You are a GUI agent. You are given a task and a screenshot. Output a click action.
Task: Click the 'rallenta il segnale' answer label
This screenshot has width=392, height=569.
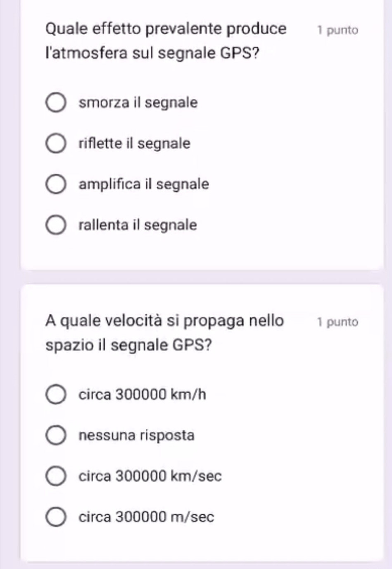[x=138, y=225]
